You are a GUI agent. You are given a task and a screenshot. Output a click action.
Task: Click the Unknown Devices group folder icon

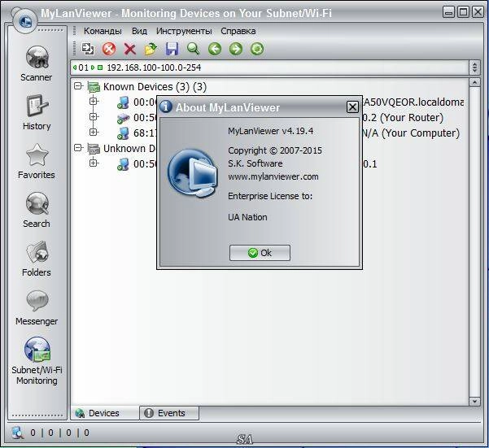(x=94, y=149)
